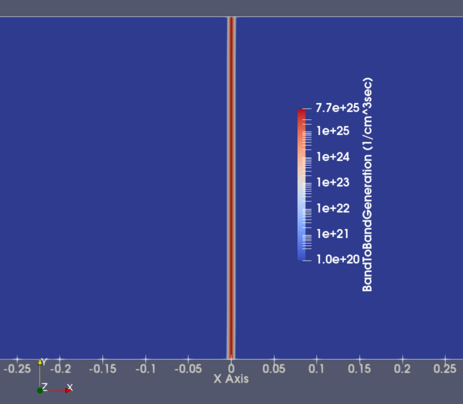Click the 1e+24 legend tick label
This screenshot has width=463, height=404.
[333, 157]
